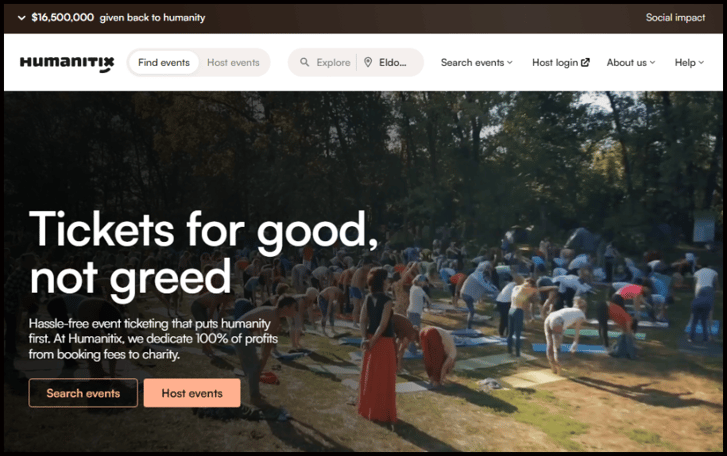Click the search magnifier icon
The image size is (727, 456).
[304, 62]
